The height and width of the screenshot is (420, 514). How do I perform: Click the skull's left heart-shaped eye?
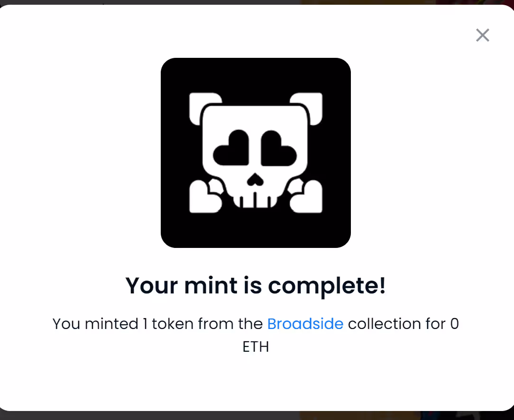(x=231, y=148)
